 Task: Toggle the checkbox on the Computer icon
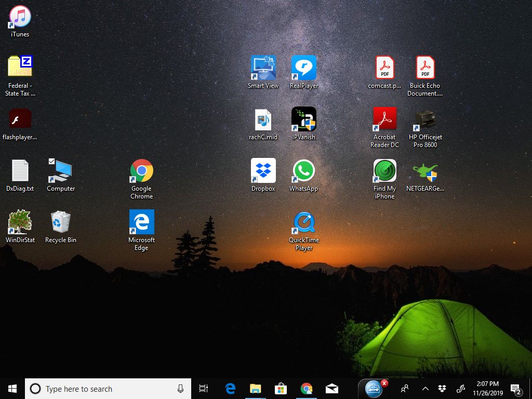(x=51, y=162)
